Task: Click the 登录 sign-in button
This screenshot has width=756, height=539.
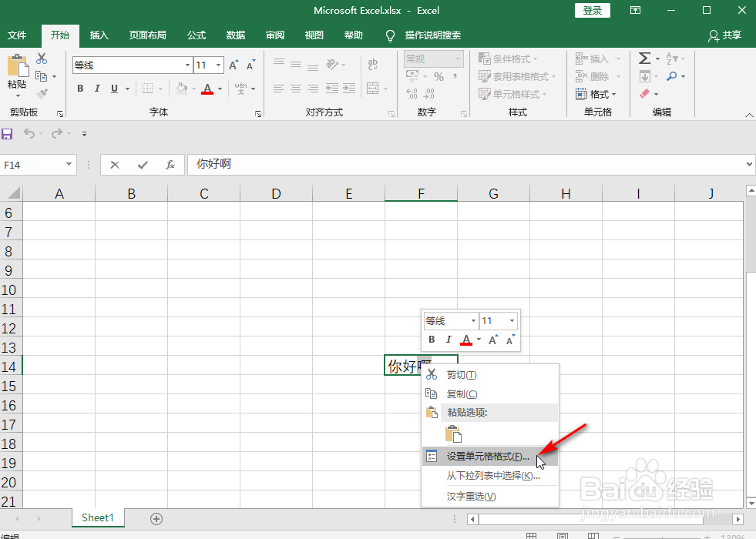Action: 593,11
